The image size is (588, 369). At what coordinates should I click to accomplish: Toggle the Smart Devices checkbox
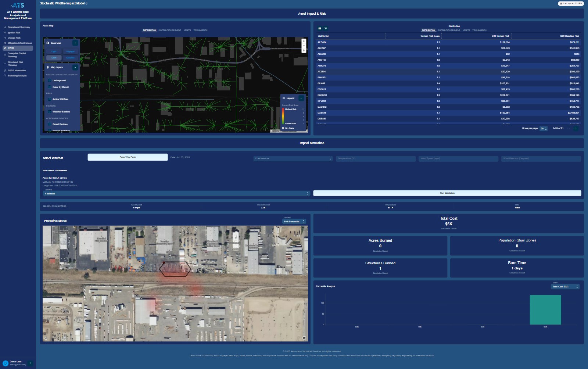50,124
